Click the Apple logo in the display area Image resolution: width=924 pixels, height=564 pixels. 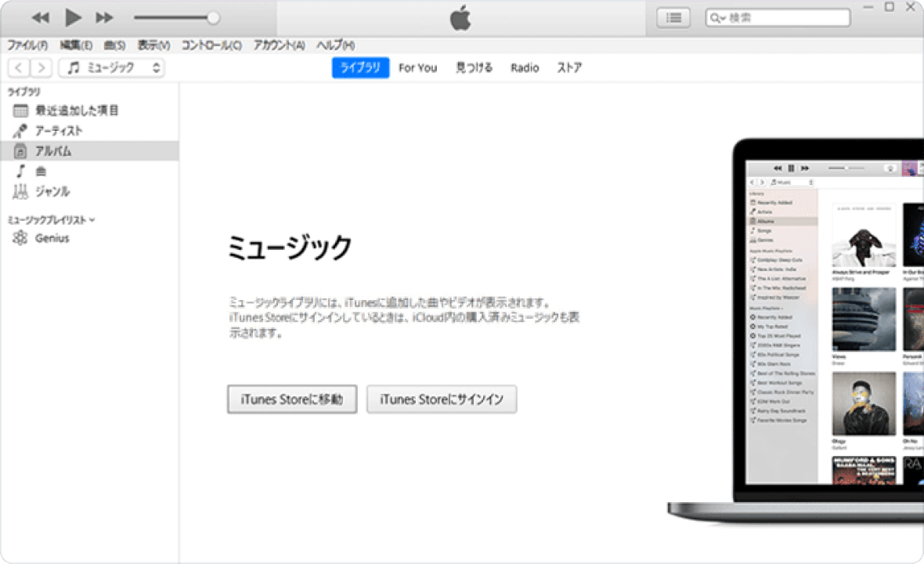(460, 18)
